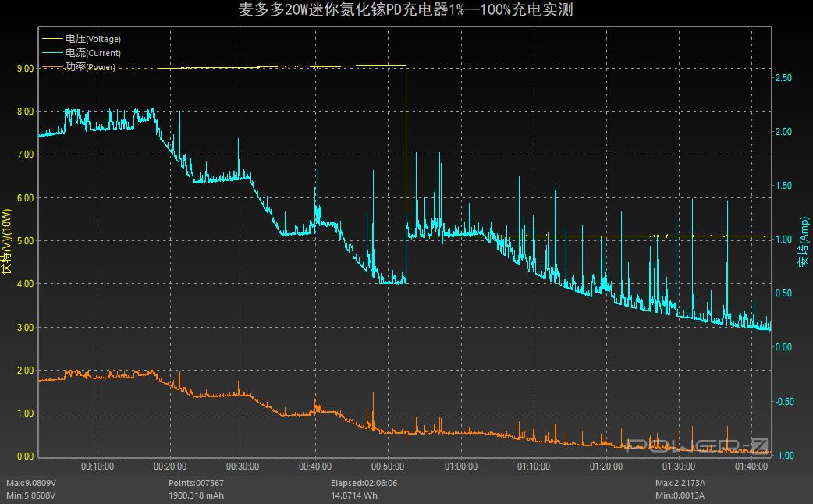813x504 pixels.
Task: Click the Max:9.0809V status readout
Action: pyautogui.click(x=31, y=483)
